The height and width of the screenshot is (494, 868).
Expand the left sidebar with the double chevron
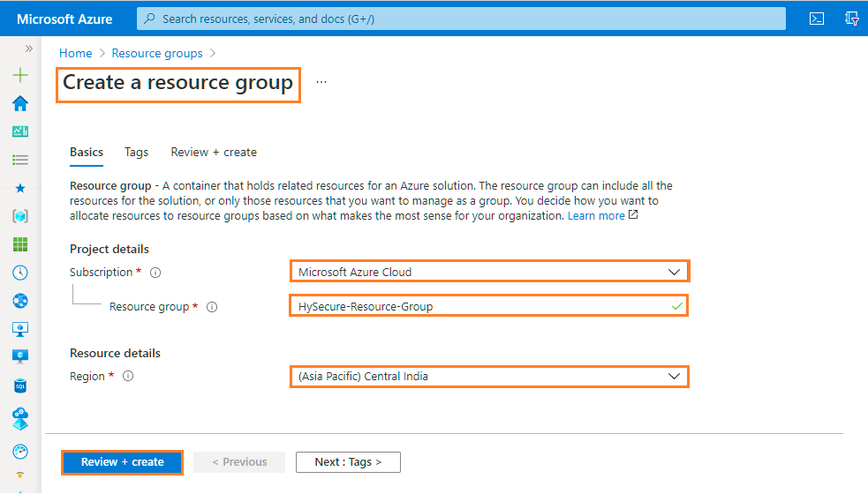[29, 49]
